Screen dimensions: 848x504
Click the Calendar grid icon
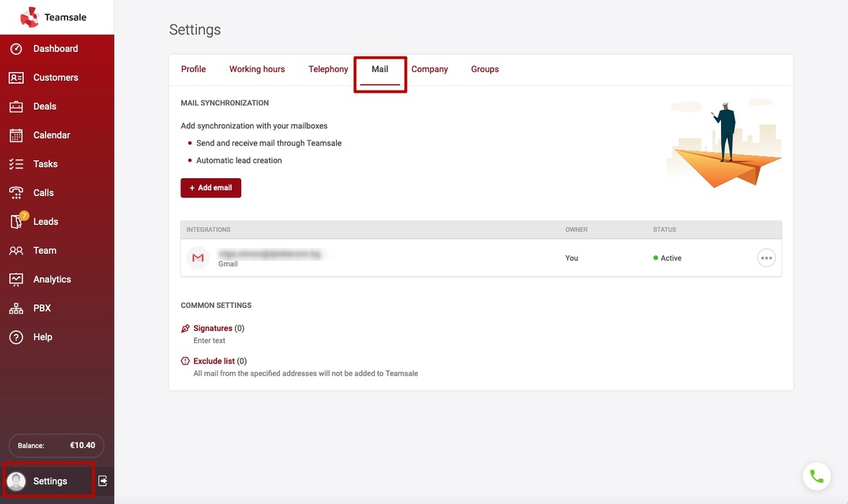click(x=16, y=135)
